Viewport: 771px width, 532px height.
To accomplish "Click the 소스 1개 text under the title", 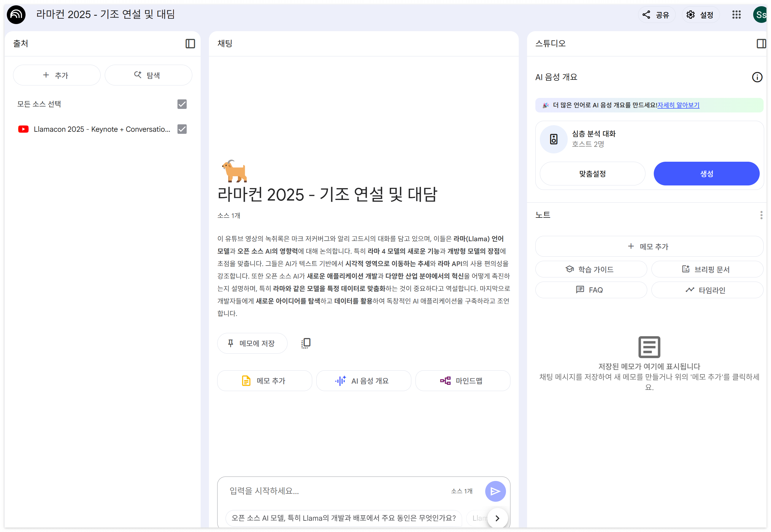I will click(x=229, y=216).
